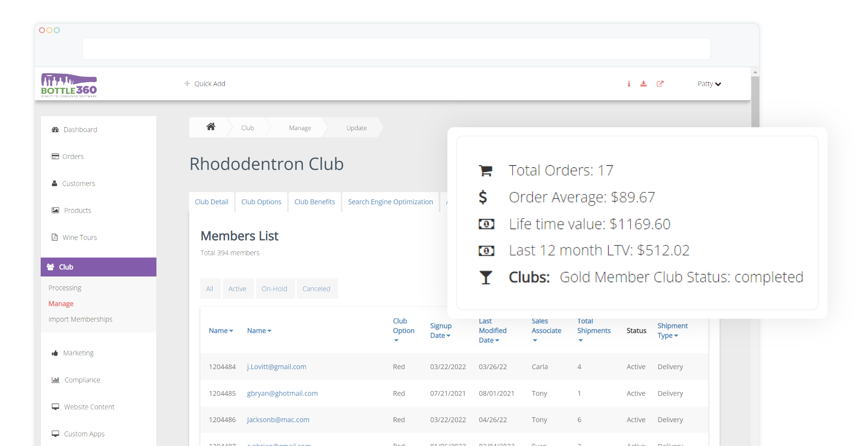Click the external link icon in header
868x446 pixels.
[660, 84]
